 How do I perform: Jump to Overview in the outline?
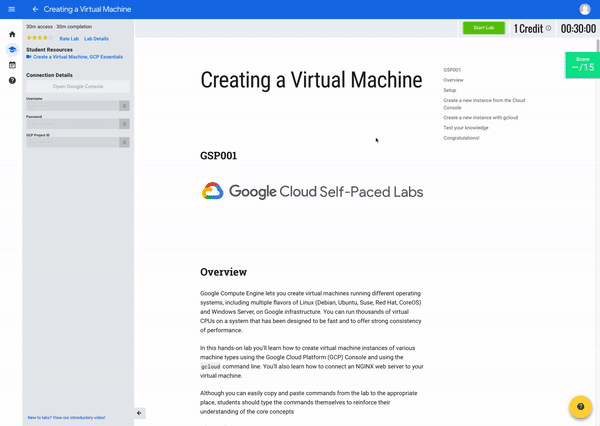(x=453, y=80)
